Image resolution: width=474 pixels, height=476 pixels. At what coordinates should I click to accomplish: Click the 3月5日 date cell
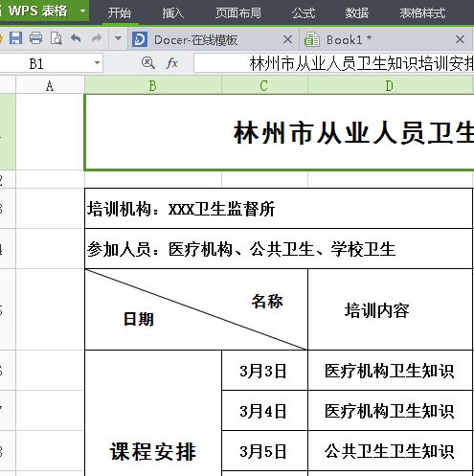coord(264,451)
